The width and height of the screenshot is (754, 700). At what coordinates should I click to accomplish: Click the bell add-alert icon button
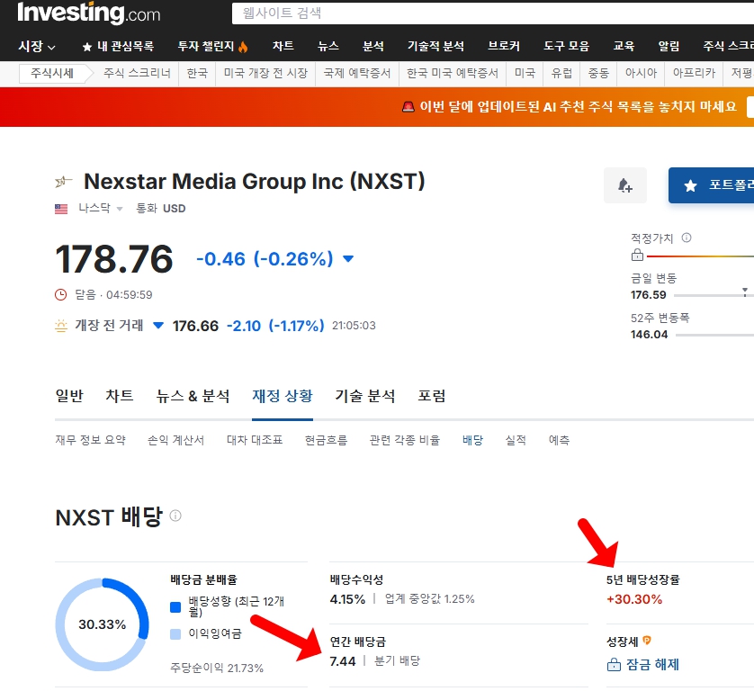pyautogui.click(x=625, y=185)
